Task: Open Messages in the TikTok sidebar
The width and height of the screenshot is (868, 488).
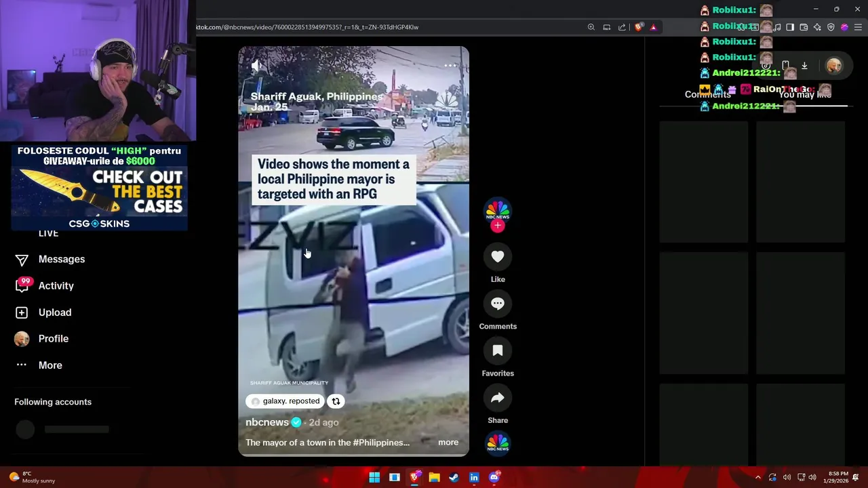Action: 62,259
